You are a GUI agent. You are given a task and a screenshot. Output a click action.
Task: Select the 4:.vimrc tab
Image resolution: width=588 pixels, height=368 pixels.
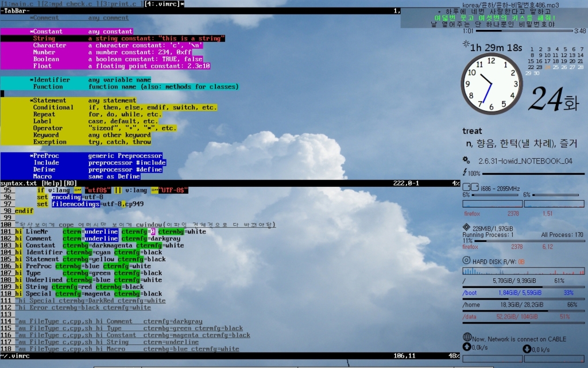pos(164,4)
